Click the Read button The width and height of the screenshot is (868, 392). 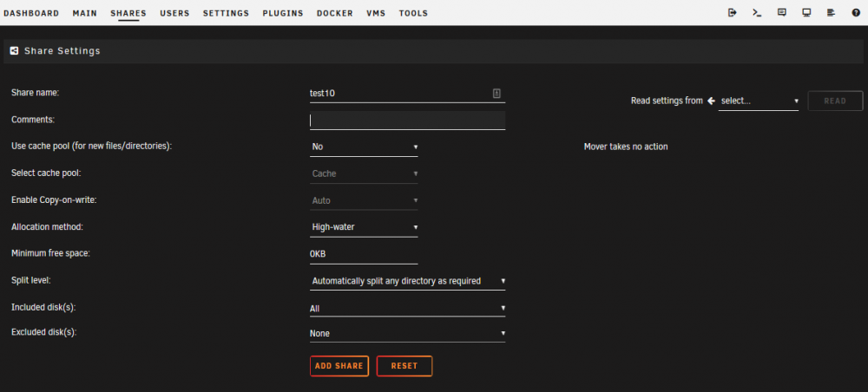click(x=835, y=101)
